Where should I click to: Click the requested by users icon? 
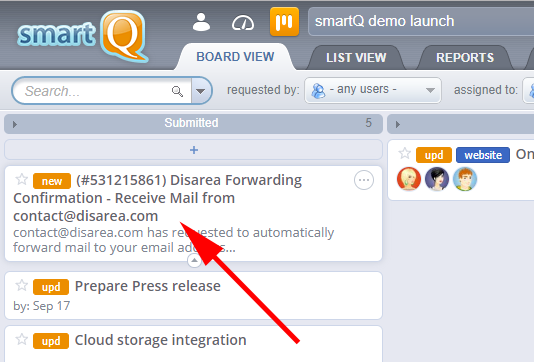coord(318,91)
